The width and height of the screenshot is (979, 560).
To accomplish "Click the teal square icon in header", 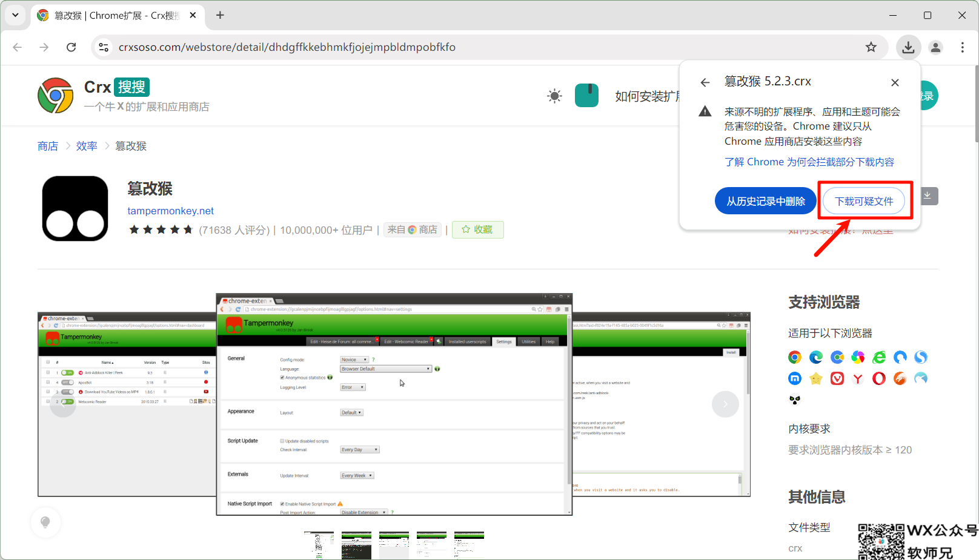I will 586,96.
